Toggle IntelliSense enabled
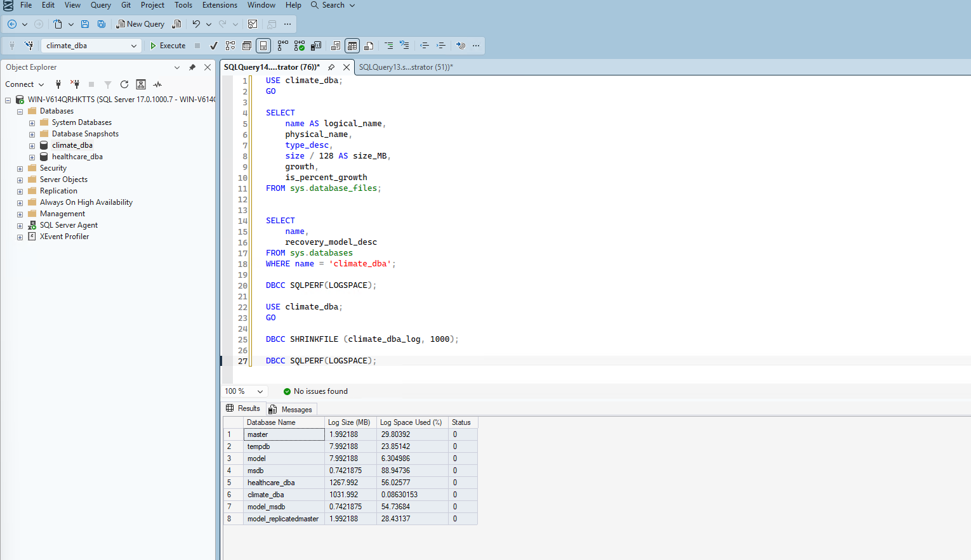This screenshot has width=971, height=560. click(263, 46)
